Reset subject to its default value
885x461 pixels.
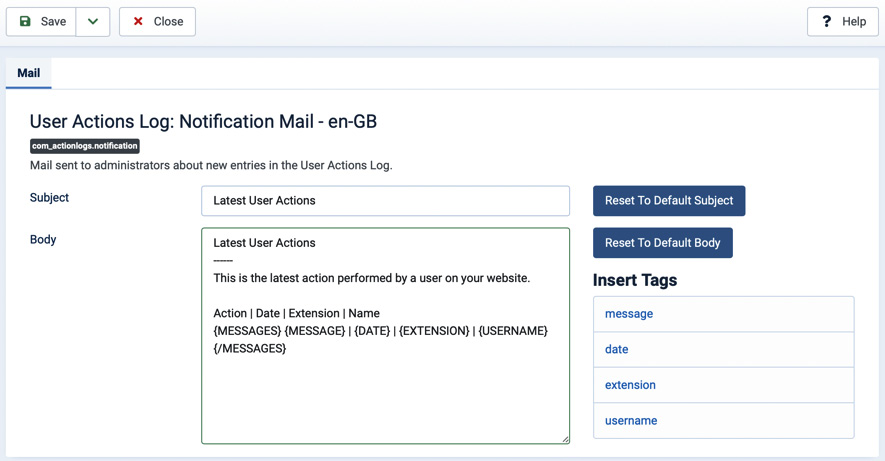(669, 201)
